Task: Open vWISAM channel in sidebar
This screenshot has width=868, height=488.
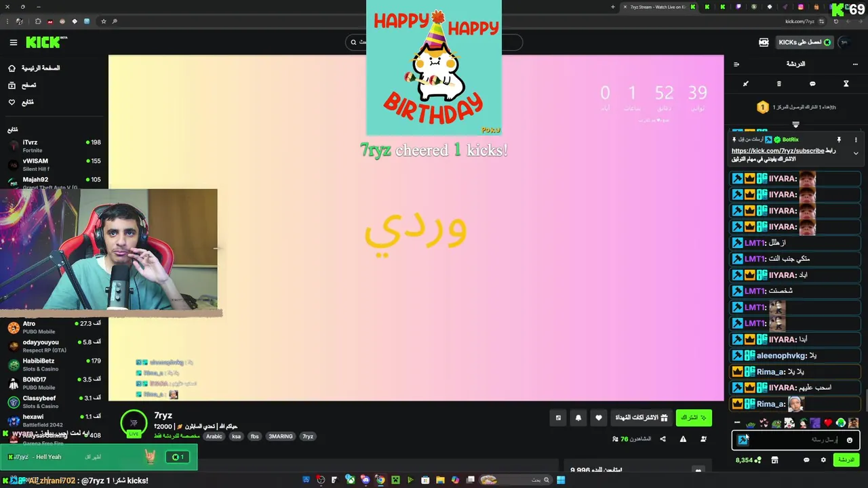Action: (x=54, y=165)
